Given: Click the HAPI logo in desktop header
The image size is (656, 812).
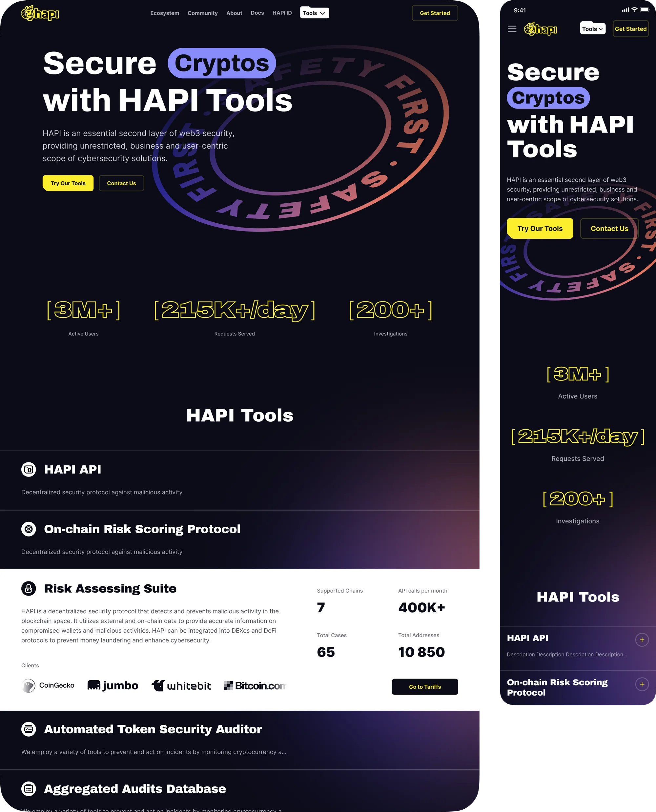Looking at the screenshot, I should 40,13.
